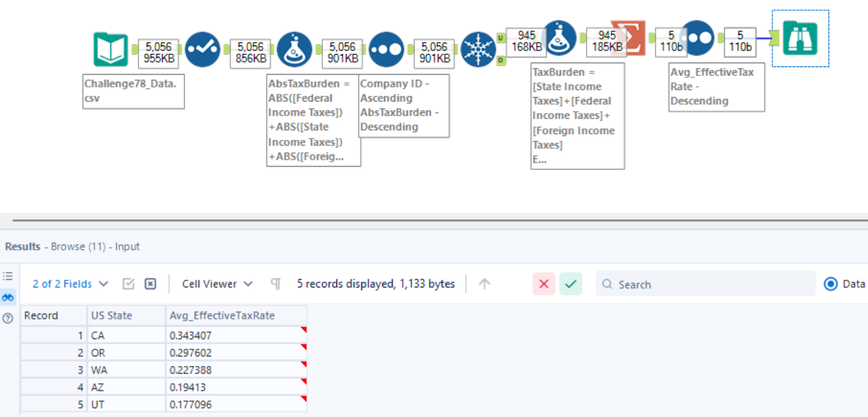Open the 2 of 2 Fields dropdown
The width and height of the screenshot is (868, 417).
70,284
